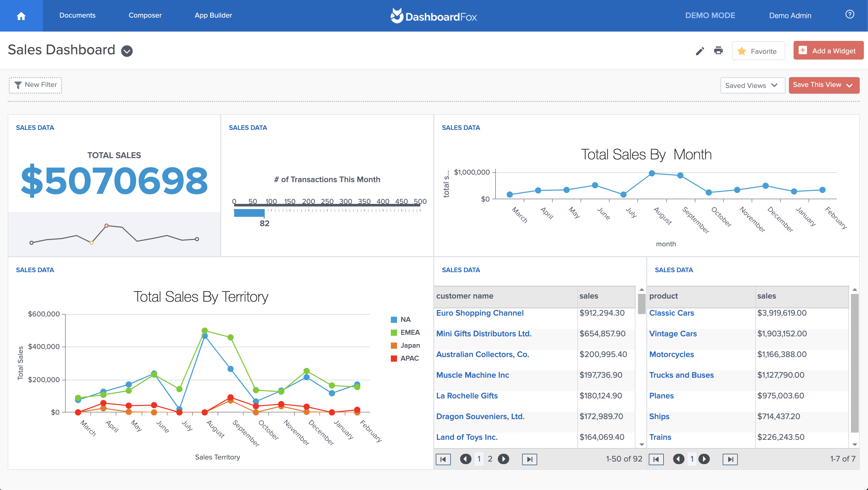Click the Home icon in navbar
Image resolution: width=868 pixels, height=490 pixels.
click(x=21, y=16)
